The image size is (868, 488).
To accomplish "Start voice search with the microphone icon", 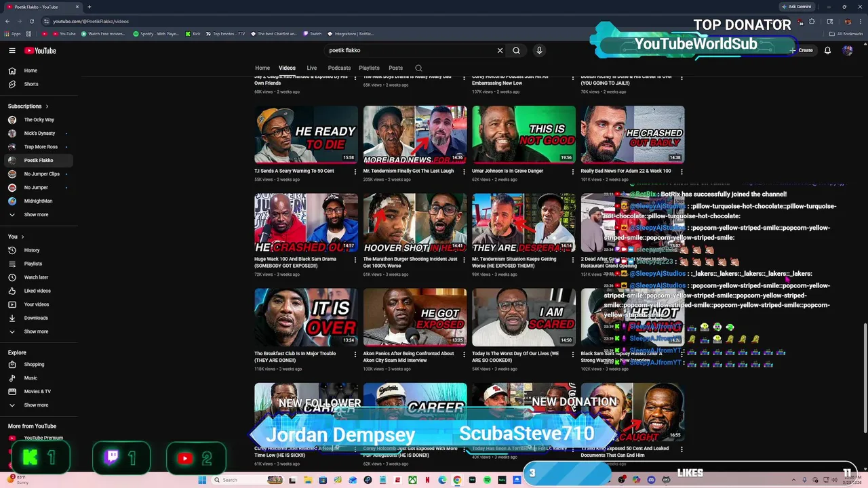I will (539, 50).
